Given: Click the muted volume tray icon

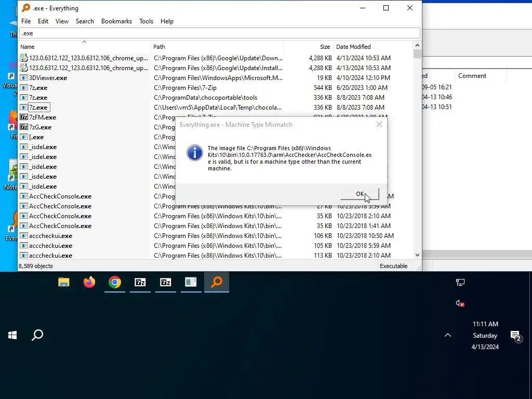Looking at the screenshot, I should pos(460,303).
